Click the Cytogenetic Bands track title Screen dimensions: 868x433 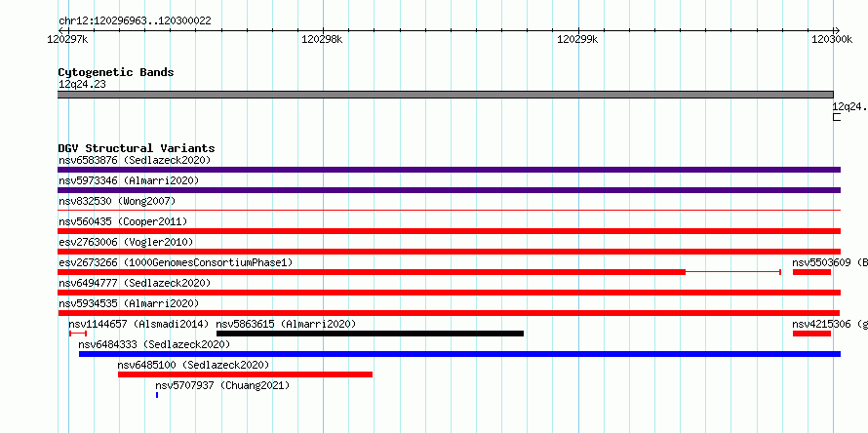(x=116, y=72)
